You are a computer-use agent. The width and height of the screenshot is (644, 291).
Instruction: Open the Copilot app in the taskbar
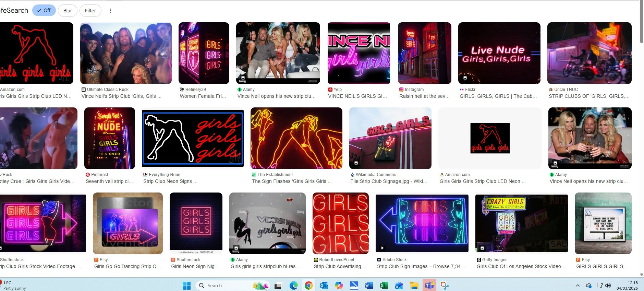coord(339,286)
